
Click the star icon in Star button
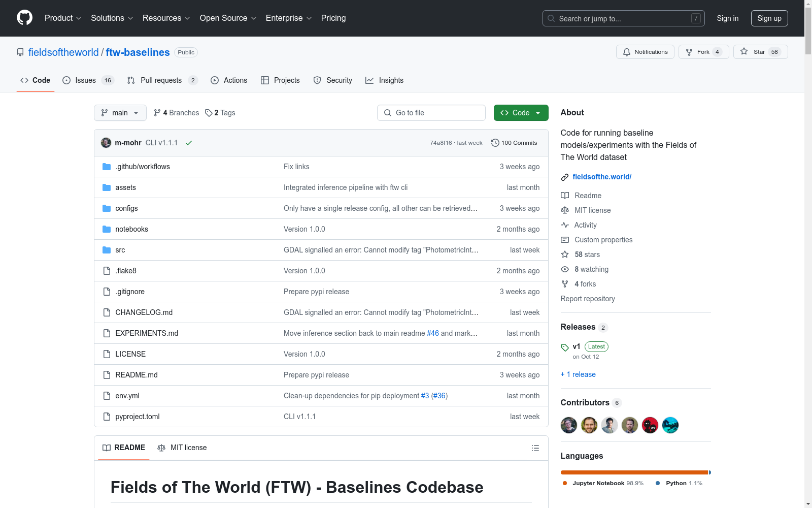pos(744,52)
